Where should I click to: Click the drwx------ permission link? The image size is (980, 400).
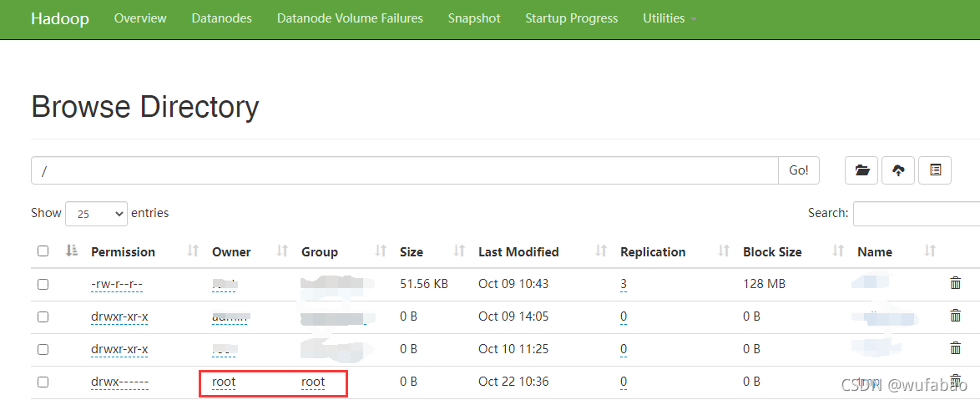[120, 382]
